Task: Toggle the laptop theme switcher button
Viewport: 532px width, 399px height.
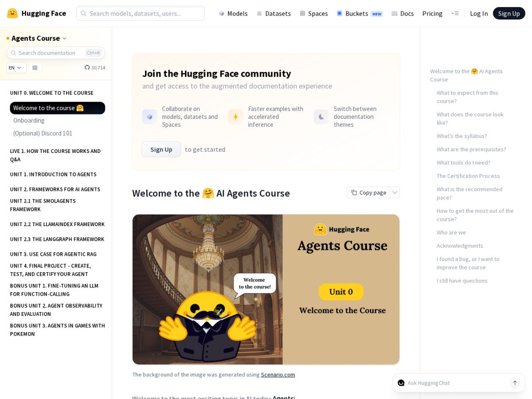Action: (x=35, y=68)
